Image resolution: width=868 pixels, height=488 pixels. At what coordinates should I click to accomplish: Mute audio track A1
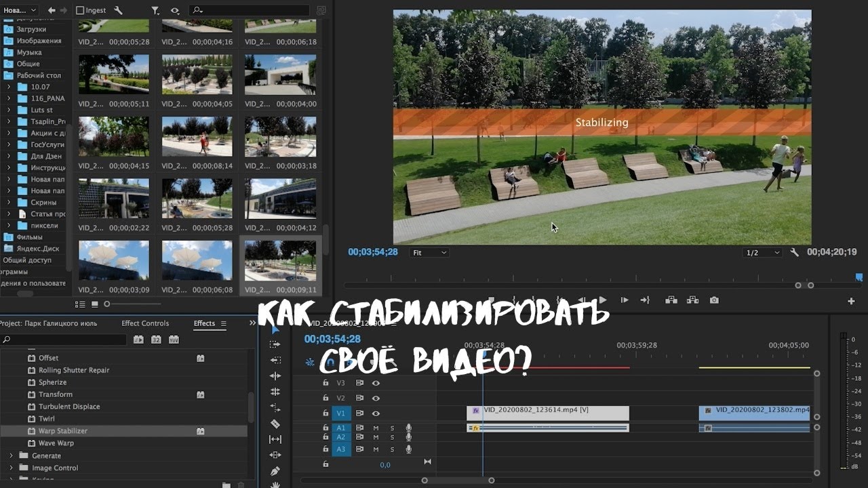point(376,428)
